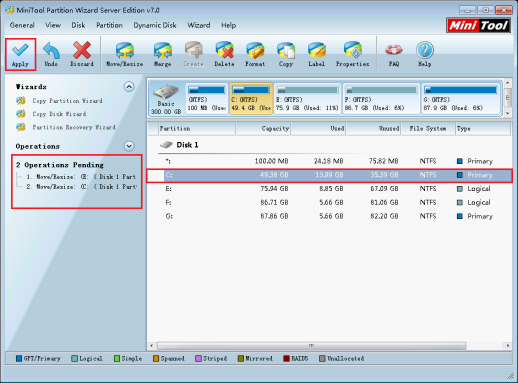
Task: Click the Copy Partition Wizard icon
Action: coord(21,100)
